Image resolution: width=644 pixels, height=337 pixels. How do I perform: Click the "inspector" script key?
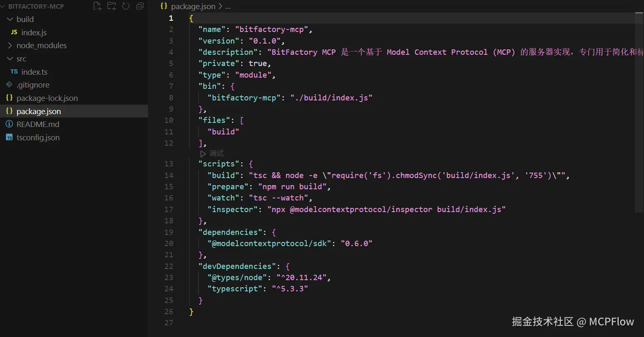pos(232,209)
